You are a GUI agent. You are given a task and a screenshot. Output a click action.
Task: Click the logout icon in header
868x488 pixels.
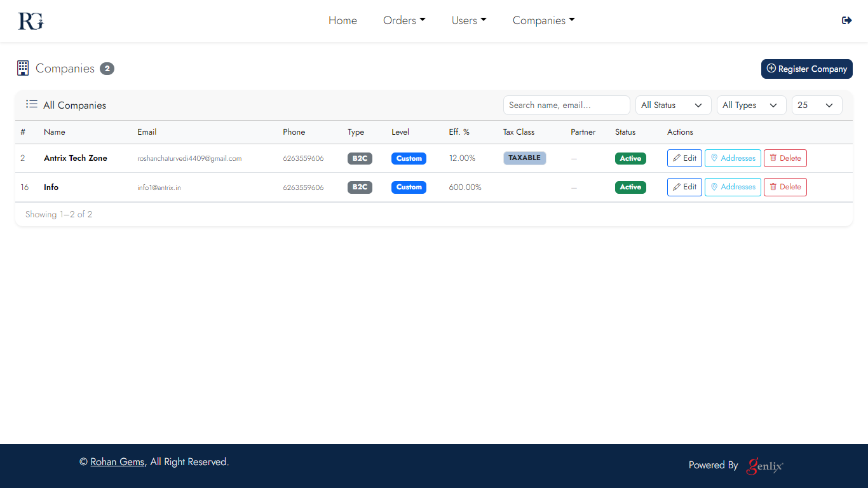pos(846,20)
